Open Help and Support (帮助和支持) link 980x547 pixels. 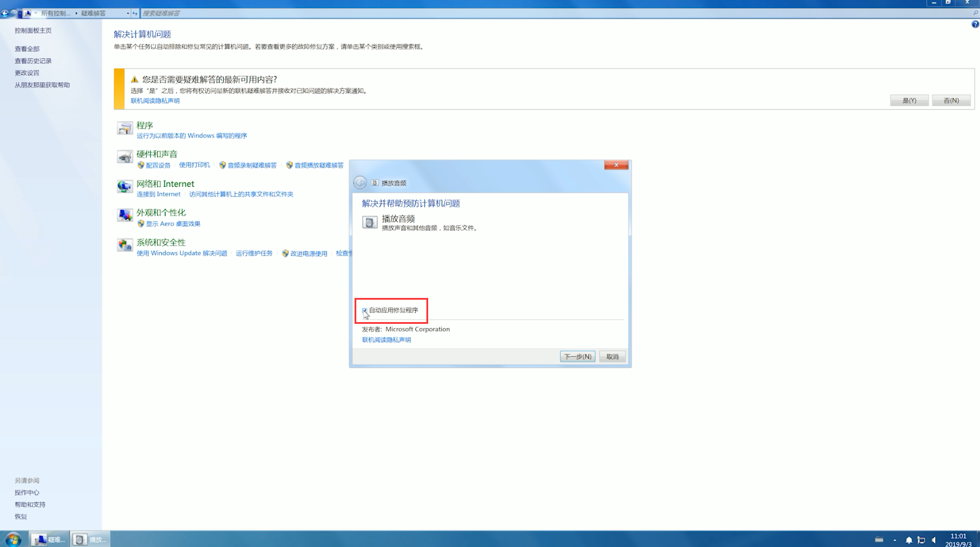[30, 505]
